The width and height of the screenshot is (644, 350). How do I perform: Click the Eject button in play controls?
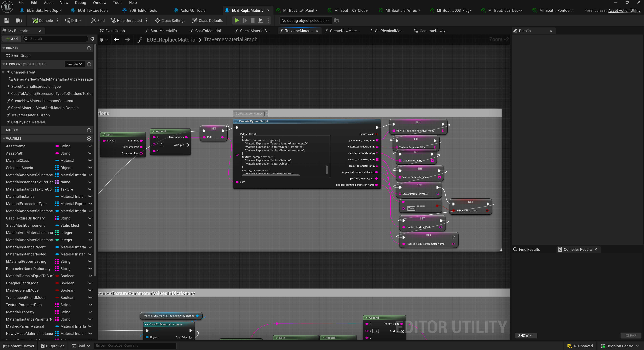260,21
